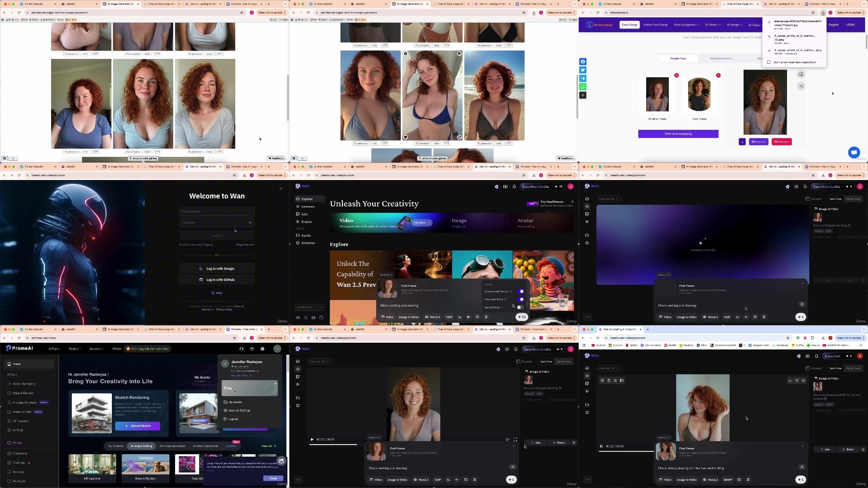Click the share icon beside the swapped result image
Viewport: 868px width, 488px height.
point(801,86)
